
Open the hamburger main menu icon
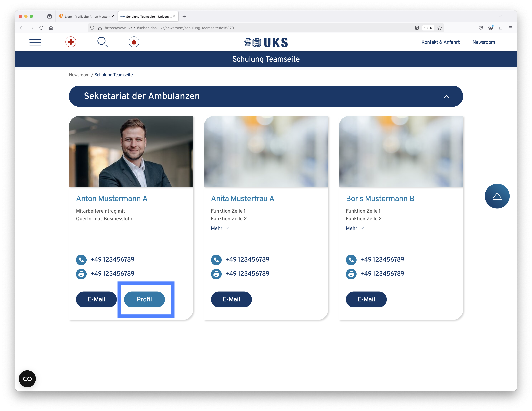click(x=35, y=42)
